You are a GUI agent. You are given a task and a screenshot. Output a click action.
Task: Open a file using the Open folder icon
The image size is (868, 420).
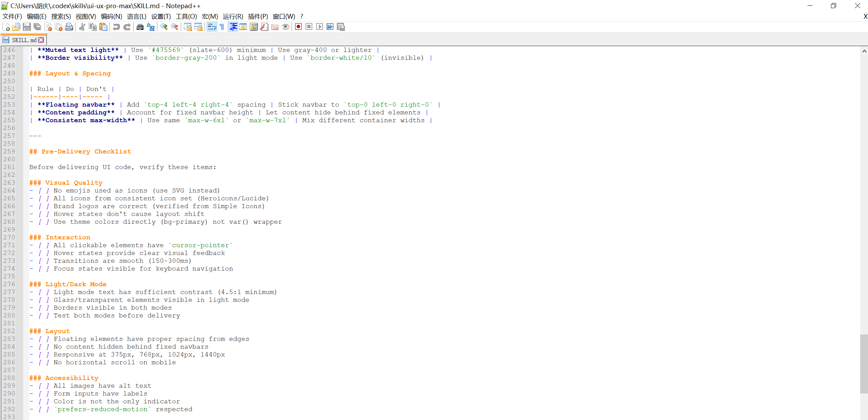[x=16, y=27]
